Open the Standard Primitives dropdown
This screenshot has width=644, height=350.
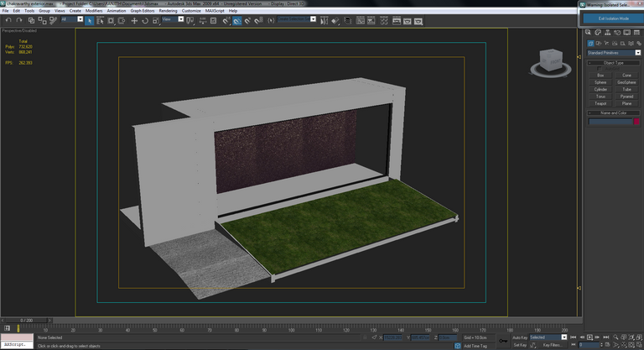click(x=613, y=52)
